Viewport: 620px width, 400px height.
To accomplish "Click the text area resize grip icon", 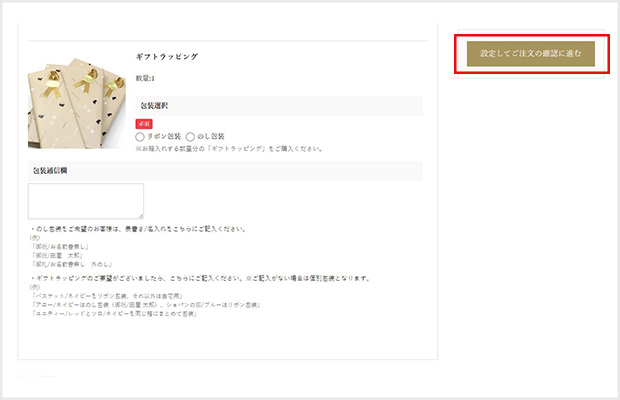I will tap(141, 216).
